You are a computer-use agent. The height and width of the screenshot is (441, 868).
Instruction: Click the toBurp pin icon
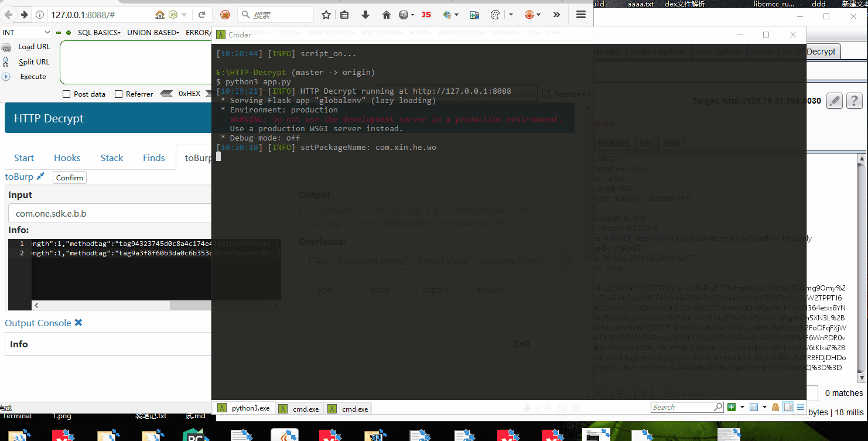(x=40, y=176)
